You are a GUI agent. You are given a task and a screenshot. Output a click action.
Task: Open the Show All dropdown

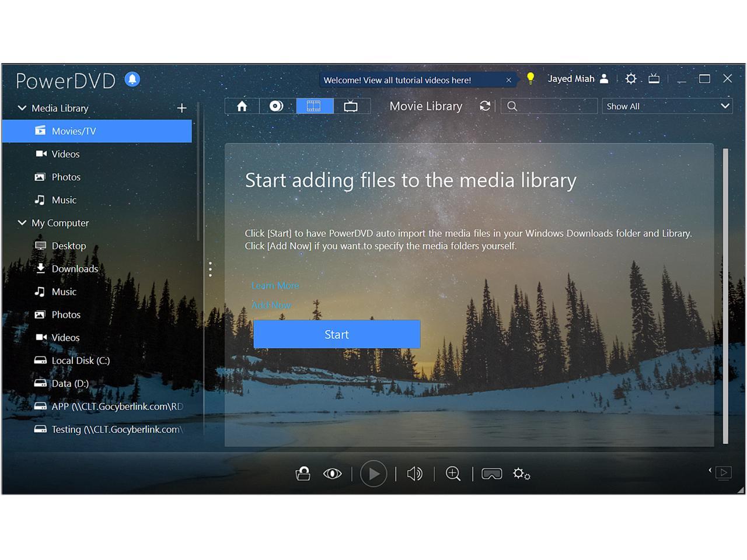667,106
